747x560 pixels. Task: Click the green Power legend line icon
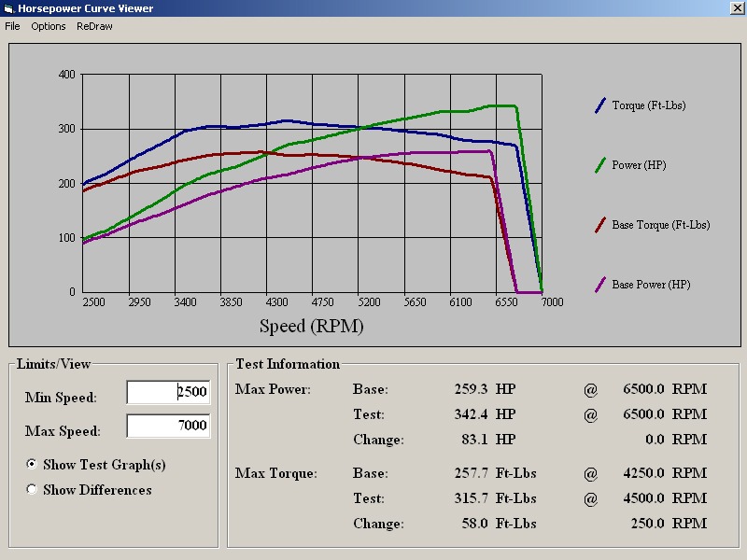600,165
